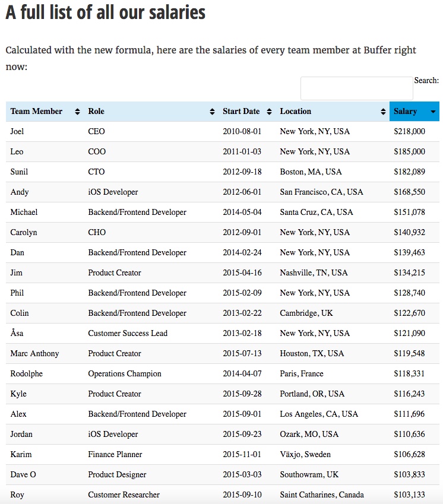This screenshot has height=504, width=443.
Task: Sort by Location header label
Action: (296, 112)
